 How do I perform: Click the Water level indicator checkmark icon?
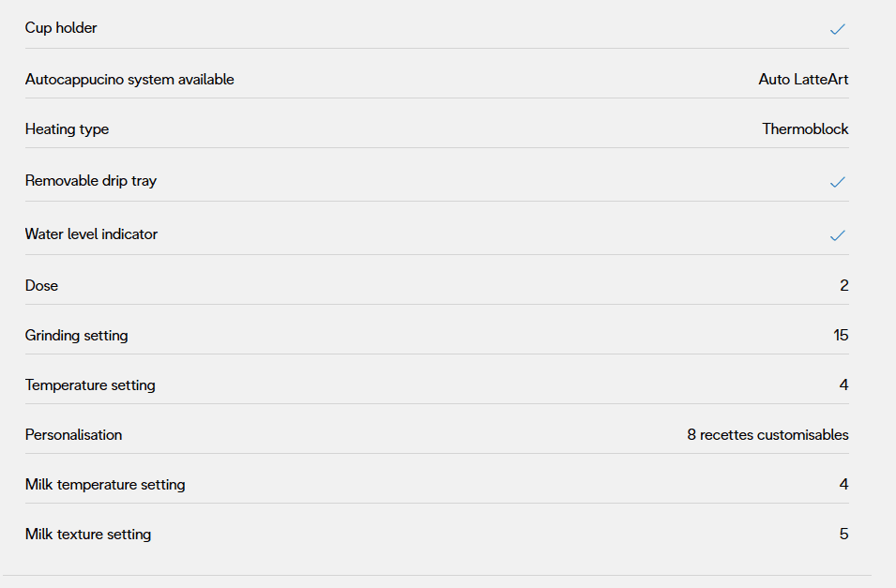click(838, 235)
